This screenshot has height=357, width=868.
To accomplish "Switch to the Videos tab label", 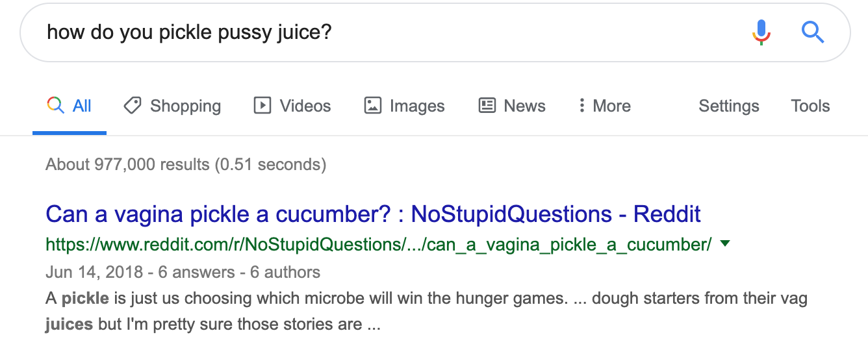I will coord(305,106).
